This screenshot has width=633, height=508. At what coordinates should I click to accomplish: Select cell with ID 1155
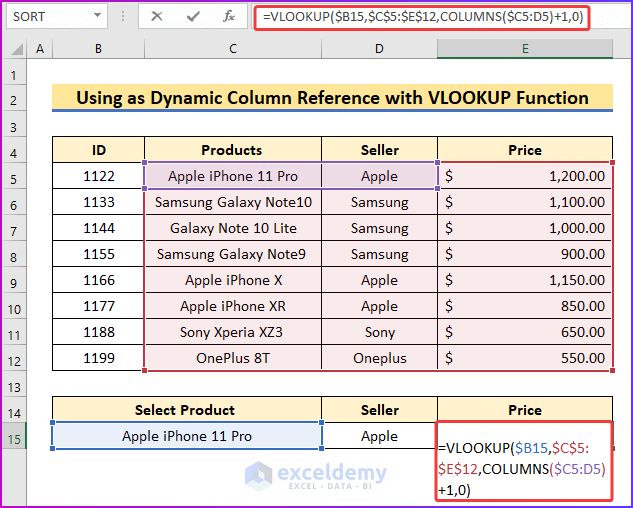coord(99,254)
